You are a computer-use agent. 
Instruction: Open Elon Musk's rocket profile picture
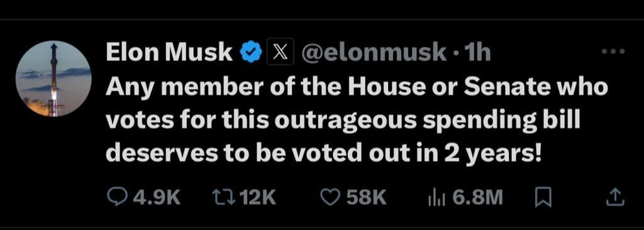point(53,79)
